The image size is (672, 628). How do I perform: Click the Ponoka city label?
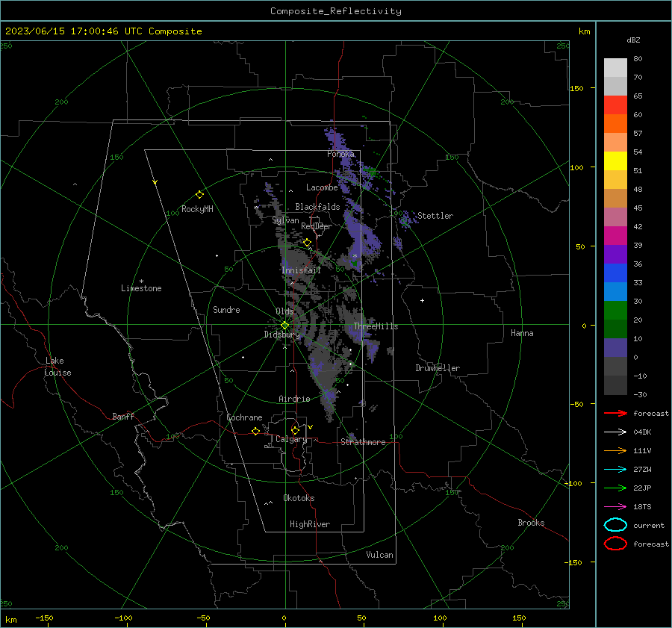pos(340,154)
